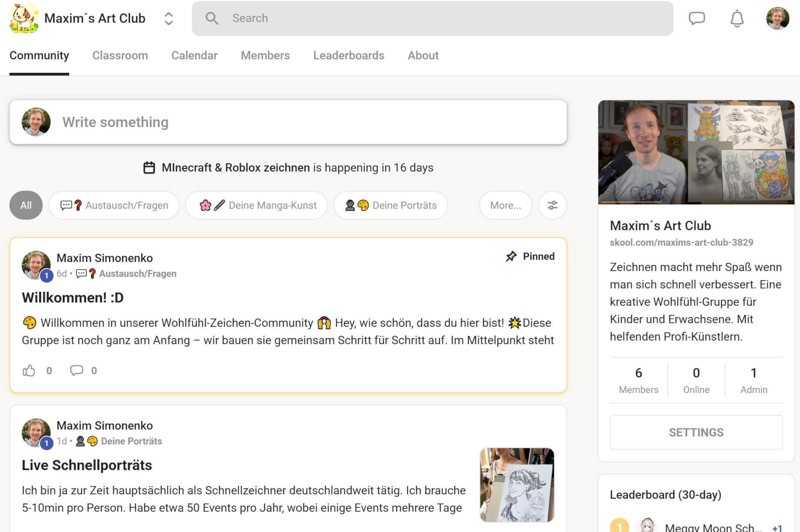
Task: Click the Maxim's Art Club sidebar heading
Action: 660,226
